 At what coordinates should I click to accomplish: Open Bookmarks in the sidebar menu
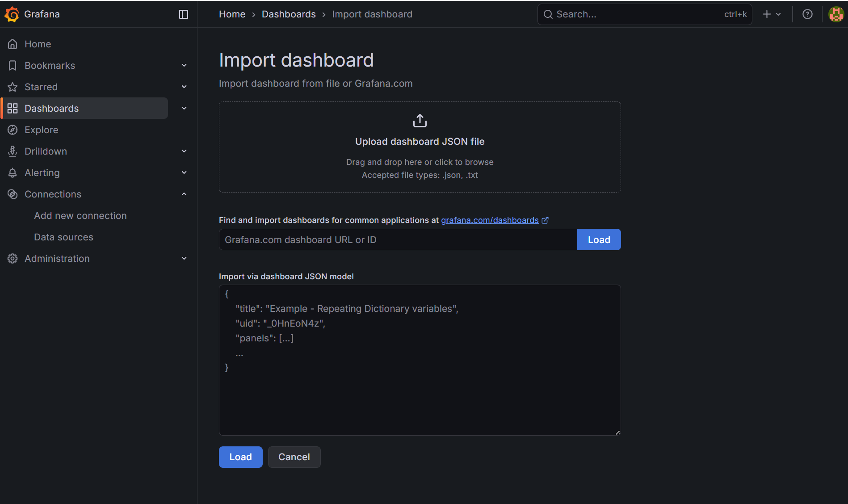point(50,66)
